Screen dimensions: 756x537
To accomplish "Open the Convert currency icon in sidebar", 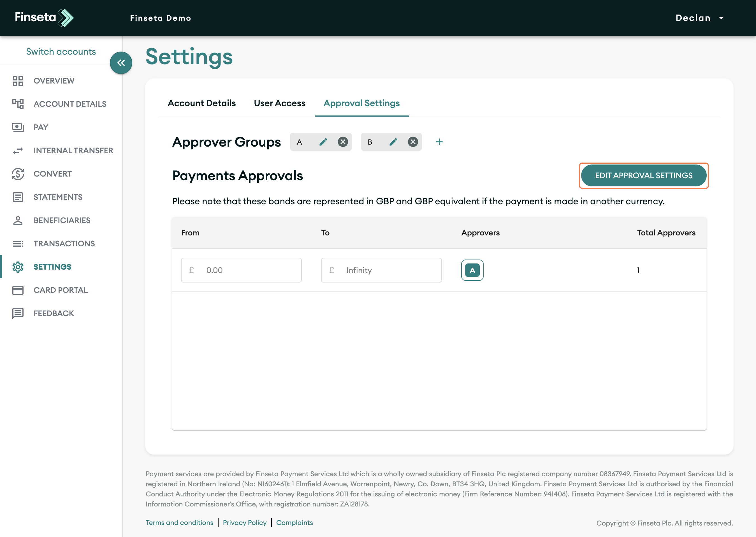I will [x=18, y=174].
